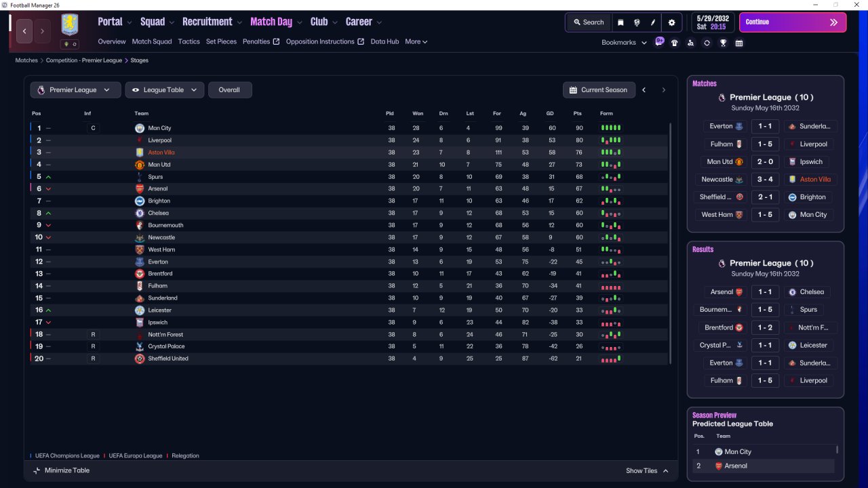Viewport: 868px width, 488px height.
Task: Click the Matches panel heading
Action: pyautogui.click(x=705, y=84)
